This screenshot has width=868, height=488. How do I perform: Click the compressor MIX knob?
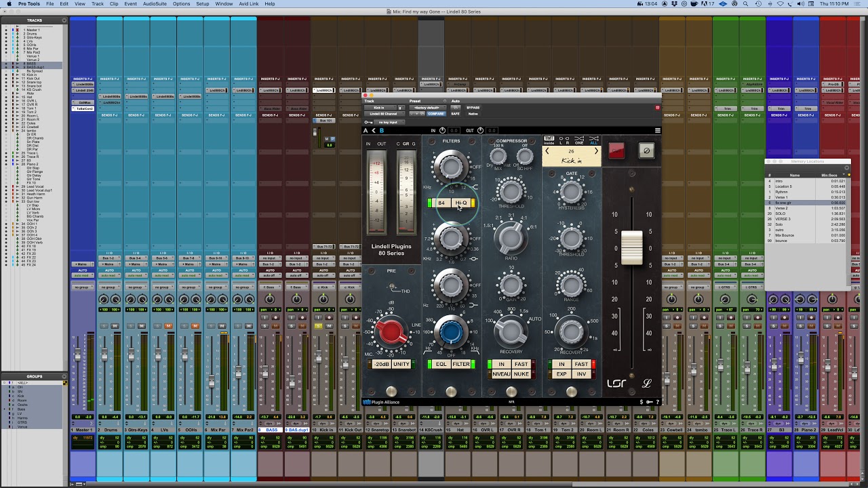pyautogui.click(x=498, y=157)
